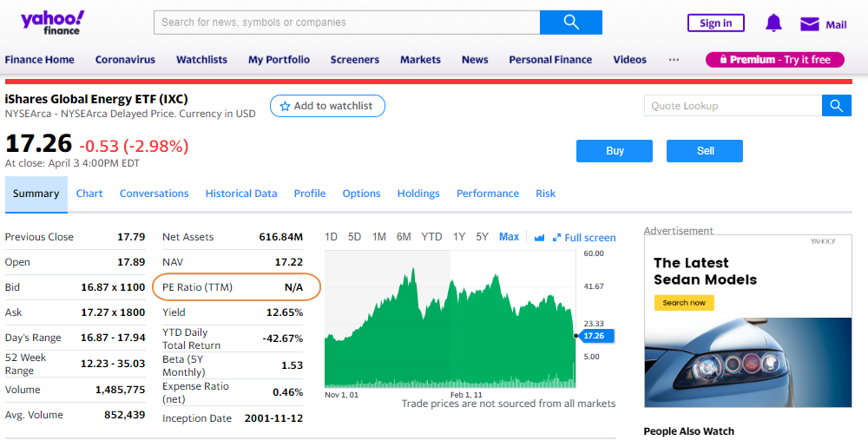
Task: Click the Yahoo Finance logo
Action: pyautogui.click(x=52, y=23)
